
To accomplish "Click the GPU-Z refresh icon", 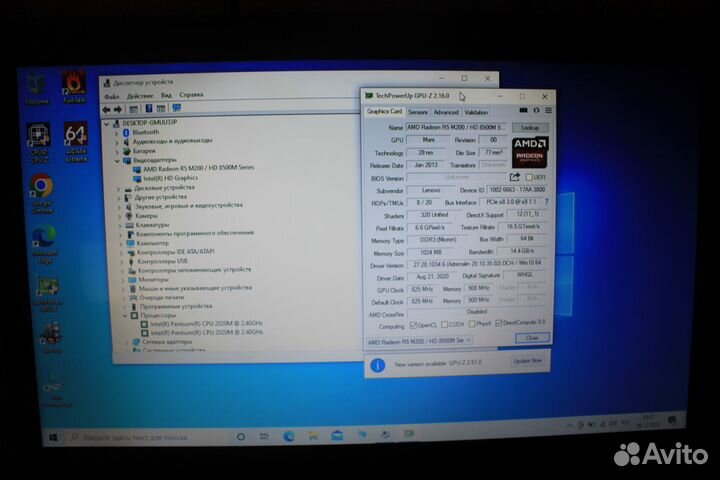I will (536, 110).
